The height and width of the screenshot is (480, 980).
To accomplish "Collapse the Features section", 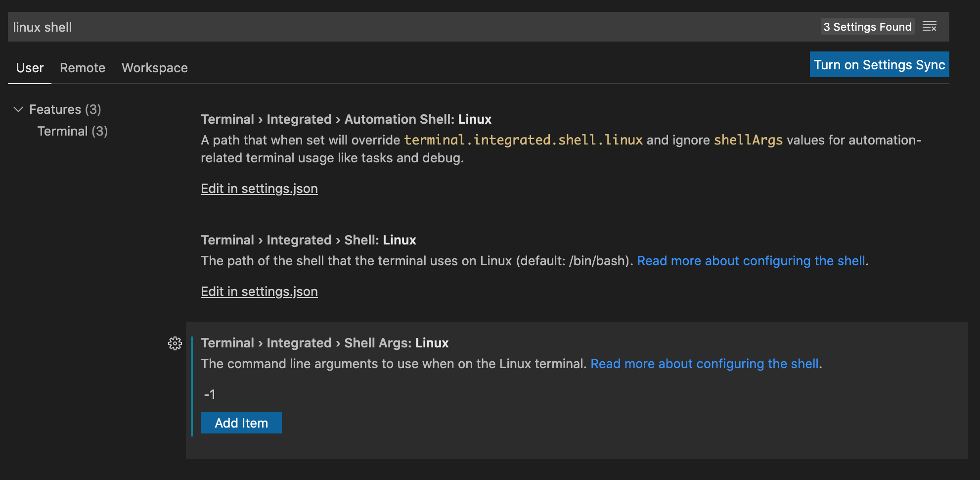I will 18,109.
